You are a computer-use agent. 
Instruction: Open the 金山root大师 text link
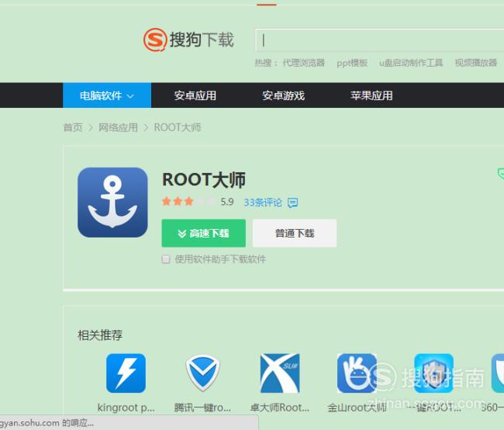[x=357, y=407]
